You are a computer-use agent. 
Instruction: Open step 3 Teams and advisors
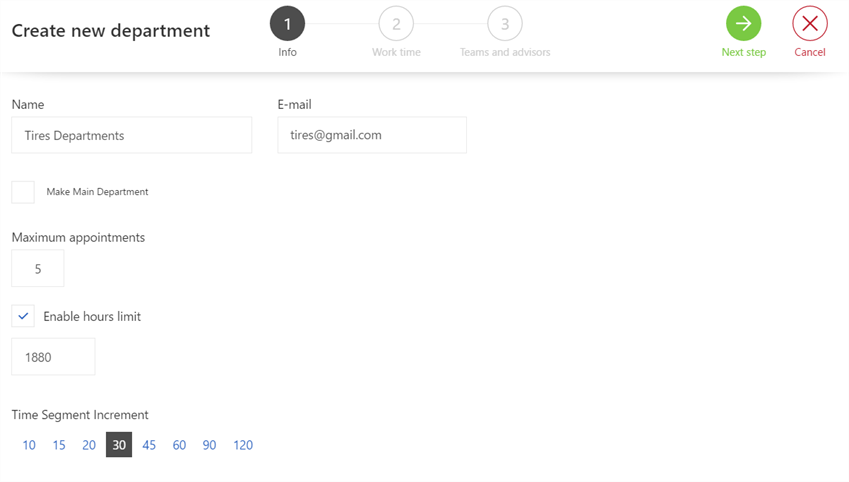[x=504, y=24]
